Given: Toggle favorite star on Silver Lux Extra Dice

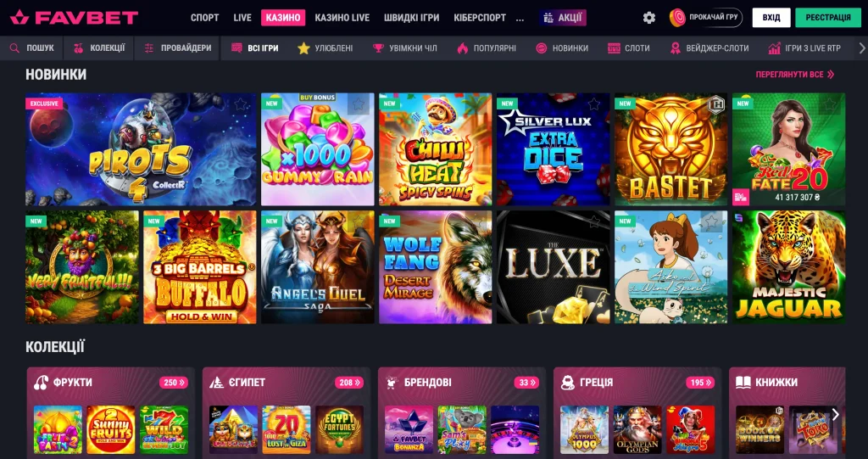Looking at the screenshot, I should (594, 104).
